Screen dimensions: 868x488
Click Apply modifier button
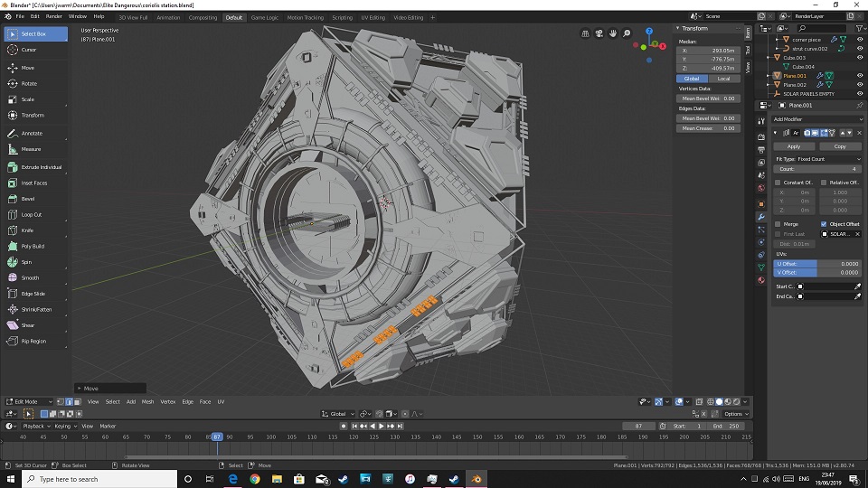tap(794, 146)
